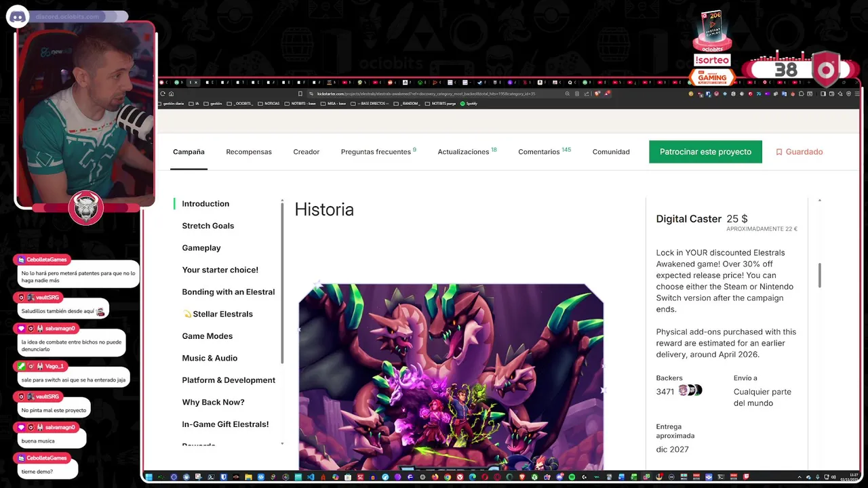This screenshot has height=488, width=868.
Task: Open the Music & Audio section
Action: tap(210, 358)
